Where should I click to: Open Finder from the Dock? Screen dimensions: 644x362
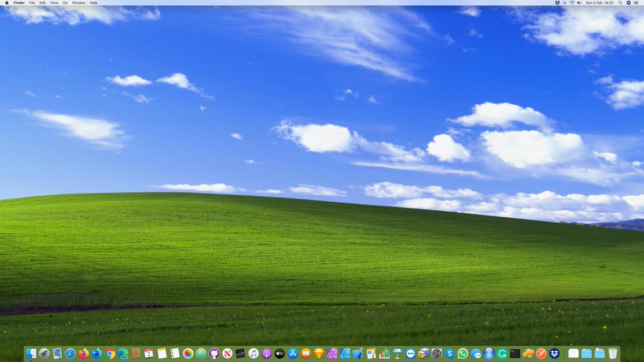[x=31, y=353]
